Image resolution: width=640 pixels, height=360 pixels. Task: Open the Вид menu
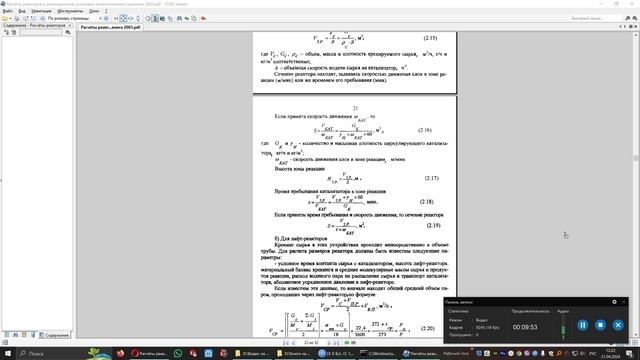coord(22,11)
